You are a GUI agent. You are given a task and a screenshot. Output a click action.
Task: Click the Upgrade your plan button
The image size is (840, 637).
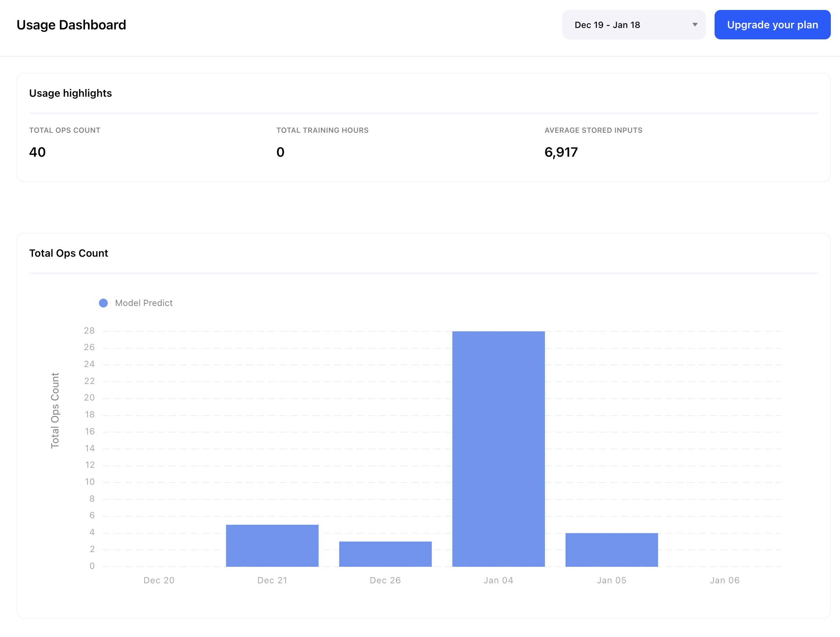pyautogui.click(x=772, y=25)
